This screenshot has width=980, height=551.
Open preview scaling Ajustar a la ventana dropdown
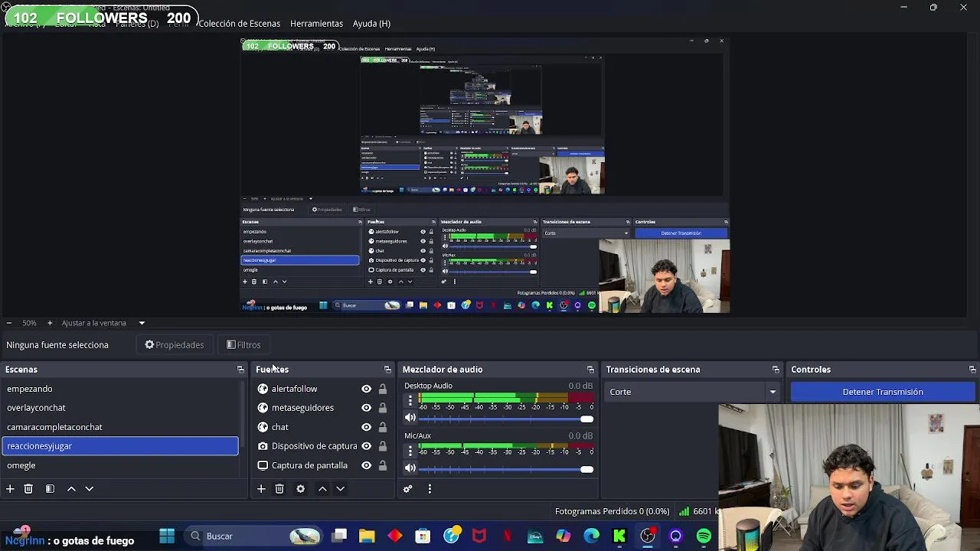point(103,323)
